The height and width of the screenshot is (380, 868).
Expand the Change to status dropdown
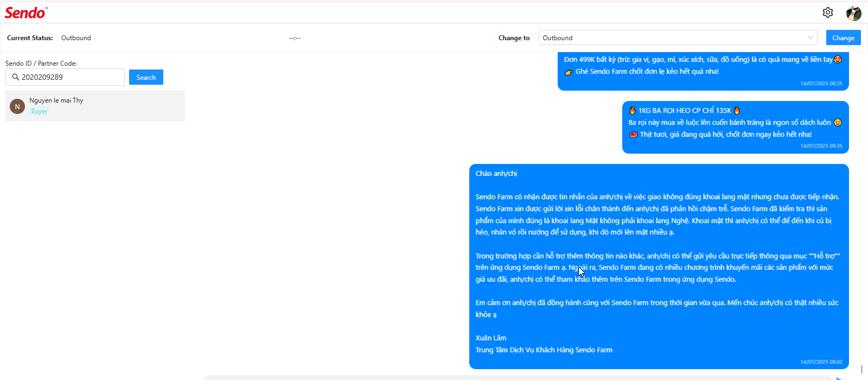coord(678,37)
